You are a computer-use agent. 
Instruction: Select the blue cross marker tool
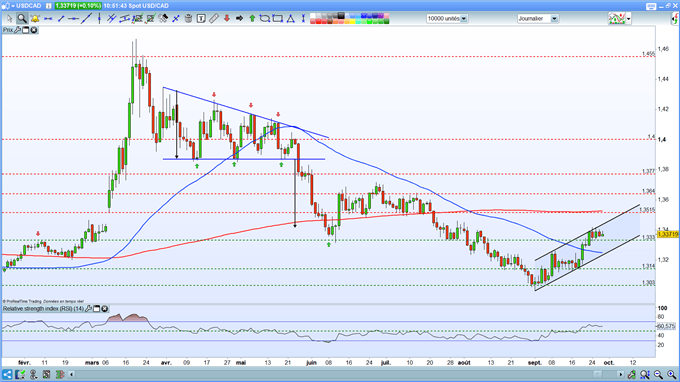tap(176, 19)
